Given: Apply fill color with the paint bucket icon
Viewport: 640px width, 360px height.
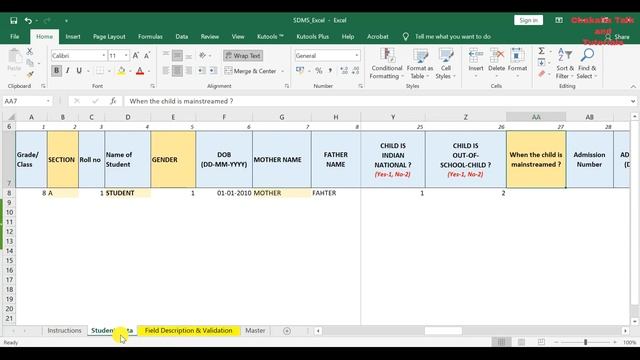Looking at the screenshot, I should (121, 71).
